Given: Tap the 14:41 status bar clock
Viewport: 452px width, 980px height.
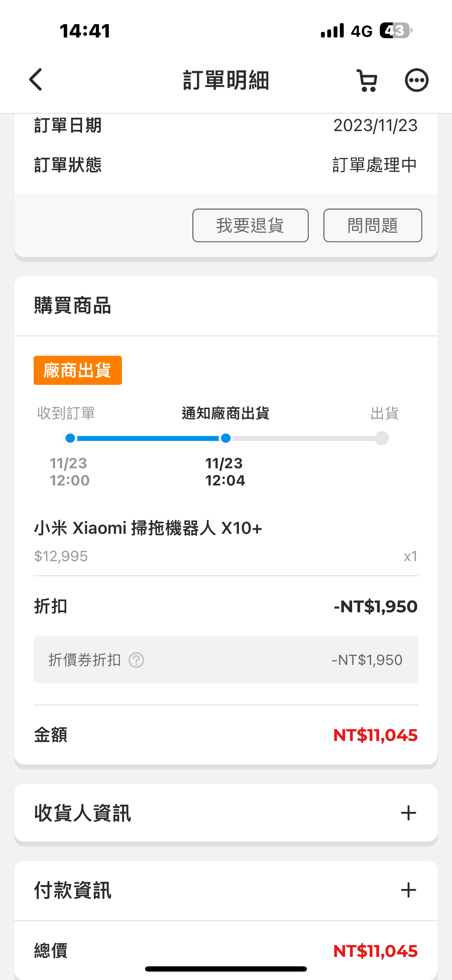Looking at the screenshot, I should click(x=85, y=31).
